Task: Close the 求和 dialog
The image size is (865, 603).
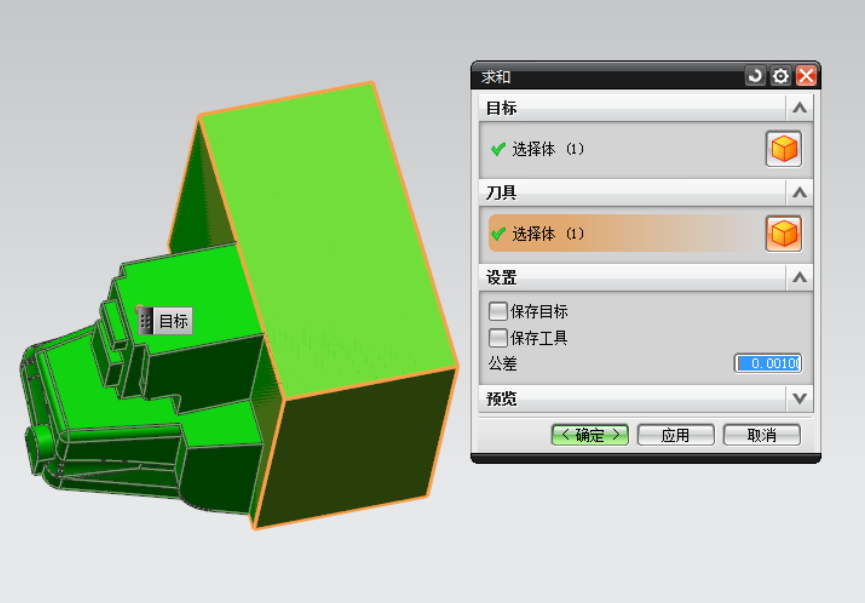Action: pyautogui.click(x=806, y=76)
